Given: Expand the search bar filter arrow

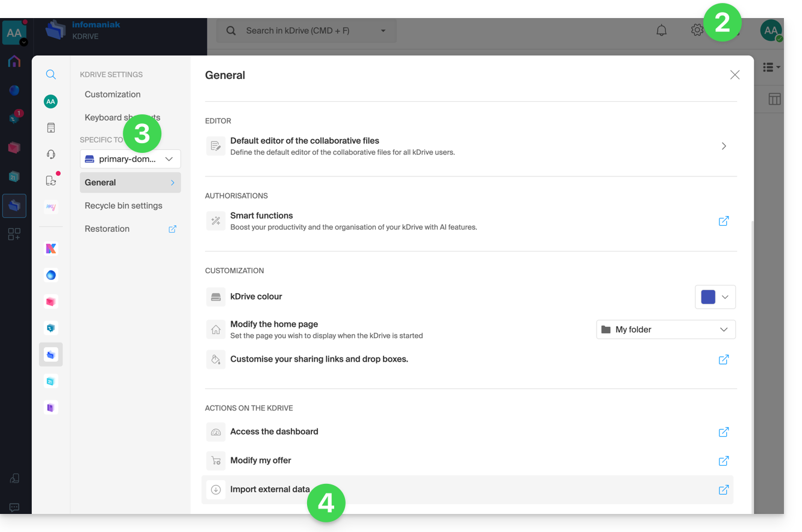Looking at the screenshot, I should coord(383,31).
